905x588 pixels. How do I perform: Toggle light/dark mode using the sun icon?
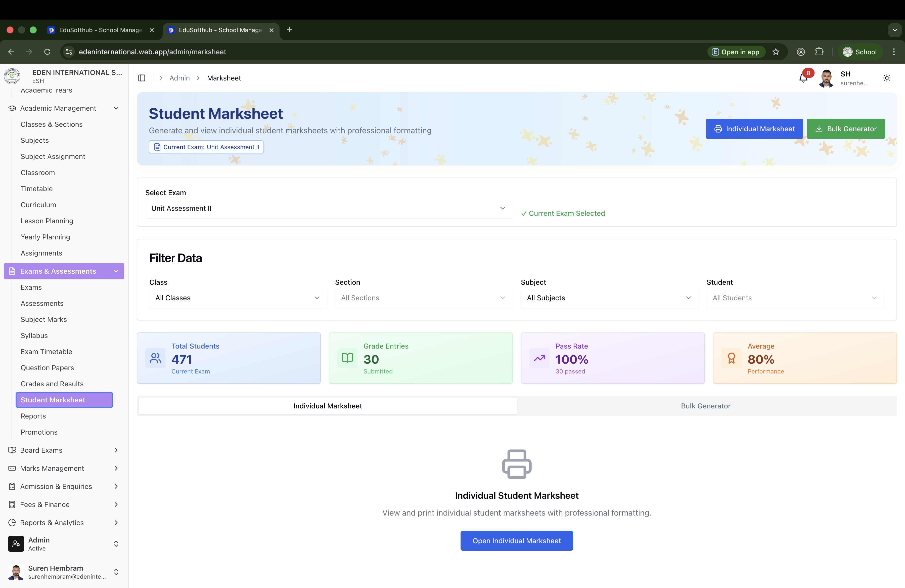pyautogui.click(x=887, y=78)
